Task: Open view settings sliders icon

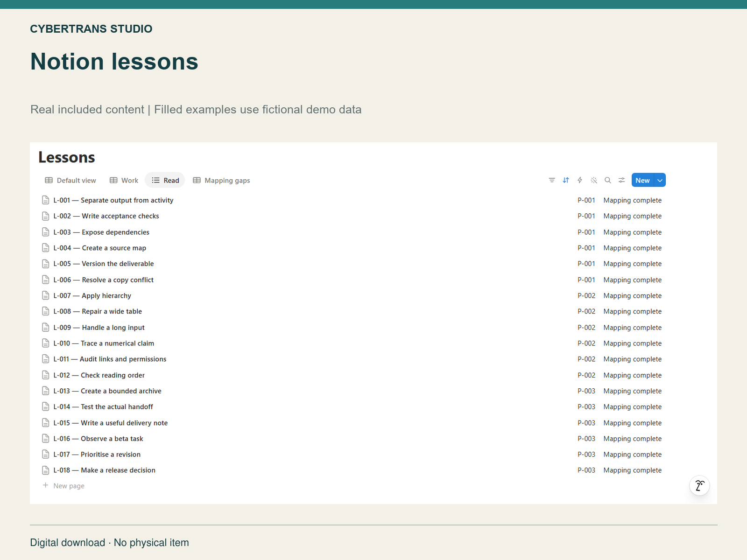Action: point(622,180)
